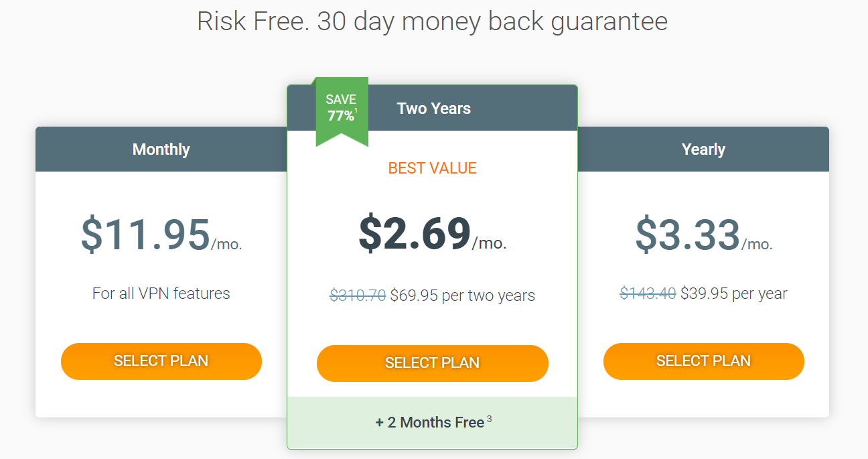
Task: Click the struck-through $310.70 price
Action: tap(358, 295)
